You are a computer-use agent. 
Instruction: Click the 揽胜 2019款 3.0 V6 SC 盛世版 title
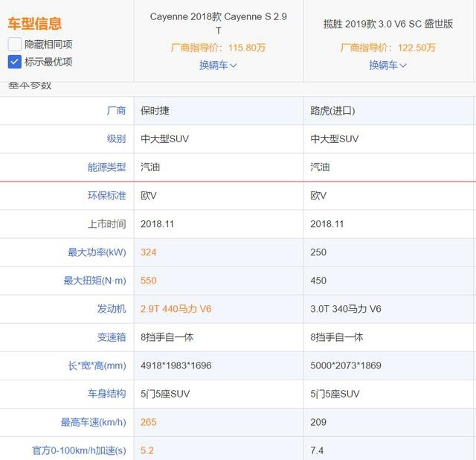tap(388, 24)
